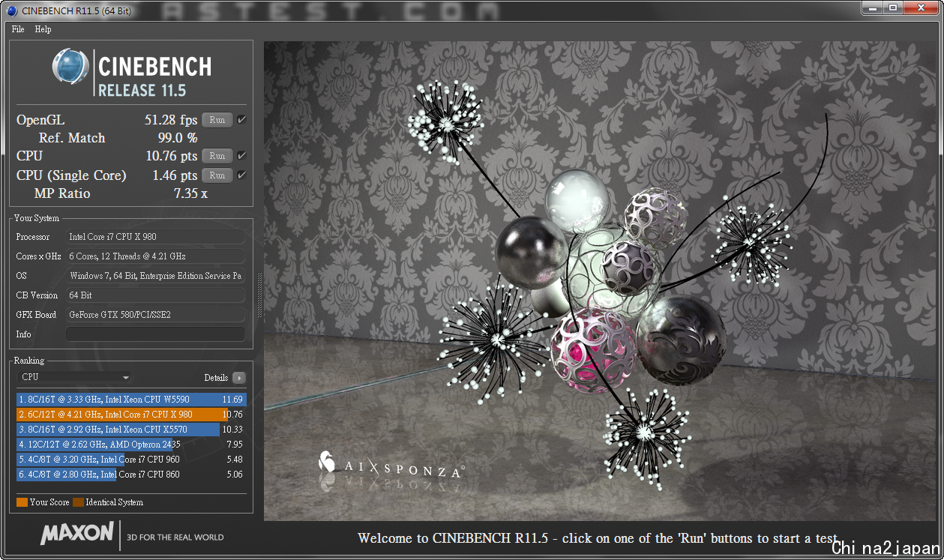Screen dimensions: 944x560
Task: Run the OpenGL benchmark
Action: point(217,120)
